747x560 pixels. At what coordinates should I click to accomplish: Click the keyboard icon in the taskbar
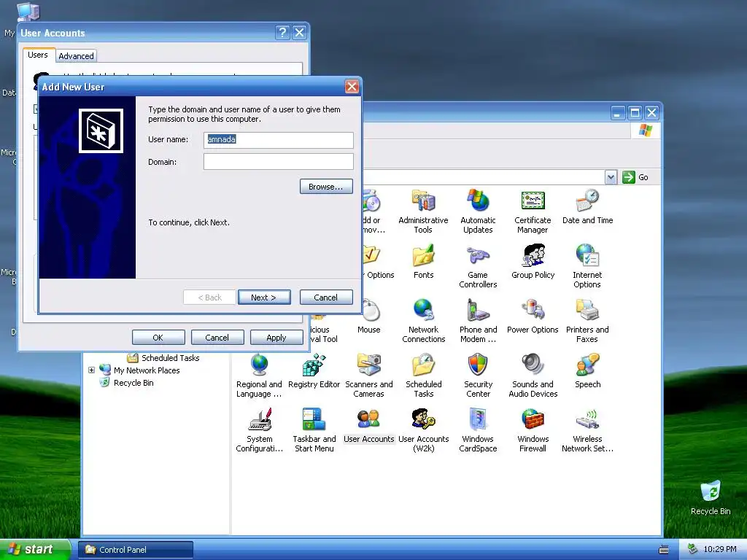pyautogui.click(x=664, y=550)
